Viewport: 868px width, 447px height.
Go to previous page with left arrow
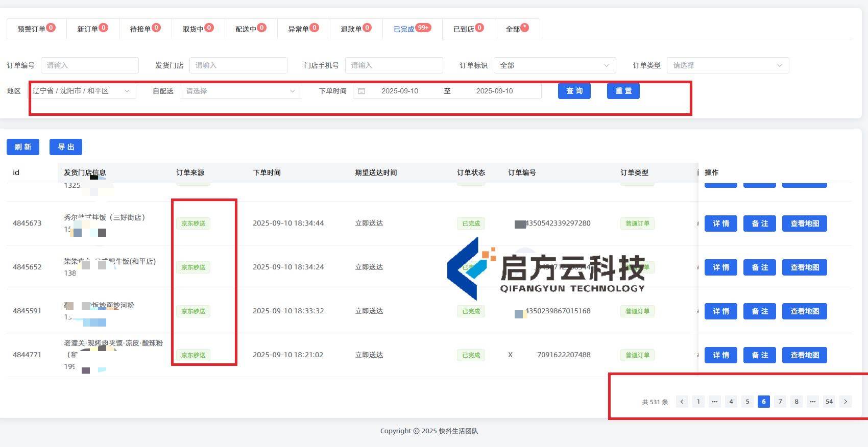[x=682, y=402]
